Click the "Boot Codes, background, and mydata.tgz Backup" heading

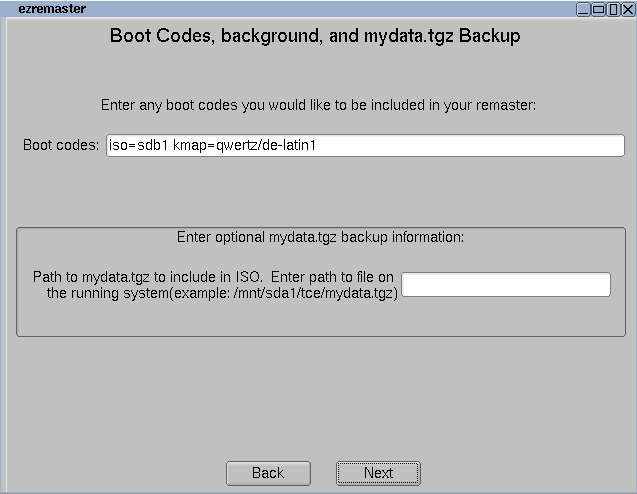point(315,37)
